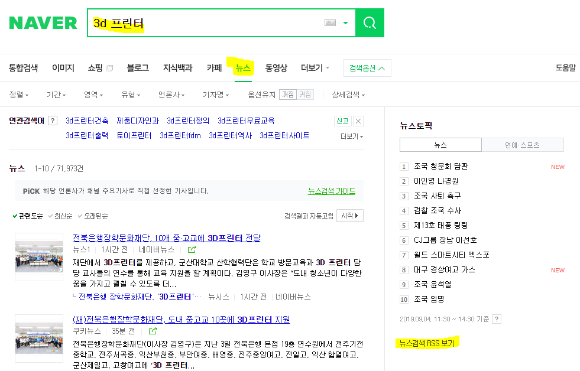
Task: Close the related searches box with X
Action: pos(358,121)
